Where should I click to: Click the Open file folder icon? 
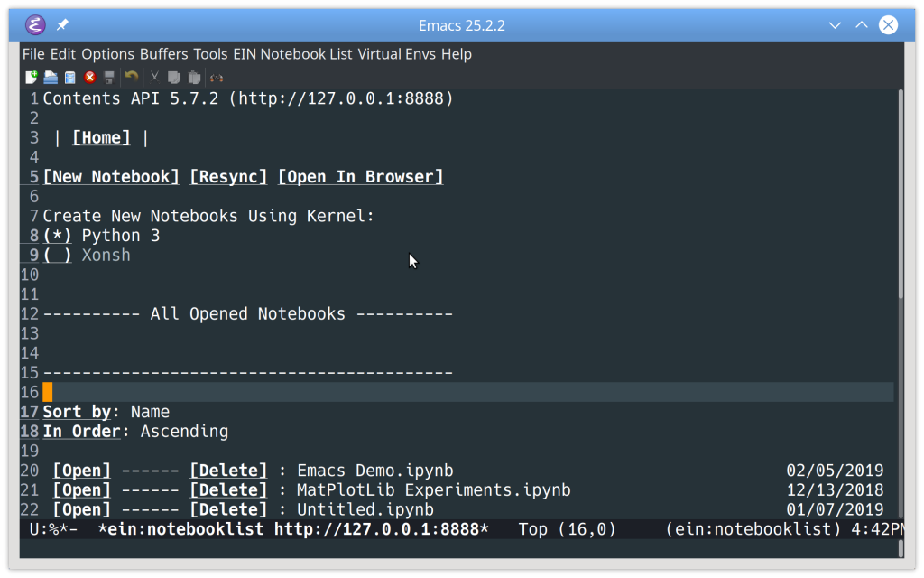[51, 78]
